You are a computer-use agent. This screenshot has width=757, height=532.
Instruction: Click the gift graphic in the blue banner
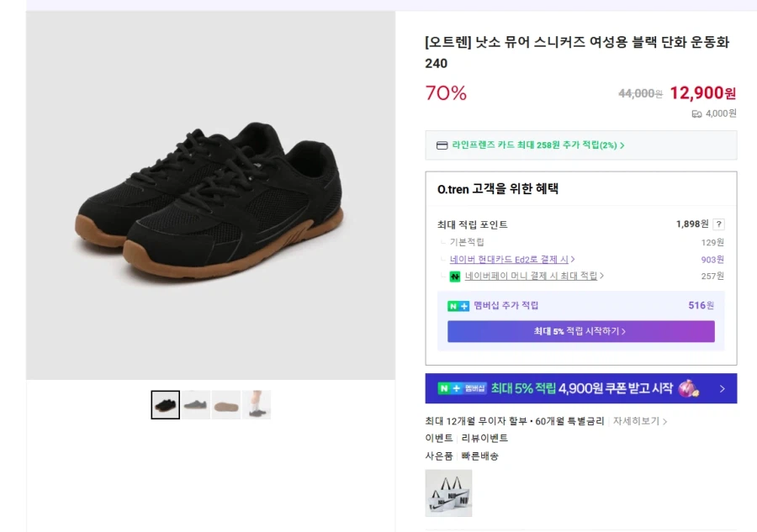point(689,388)
